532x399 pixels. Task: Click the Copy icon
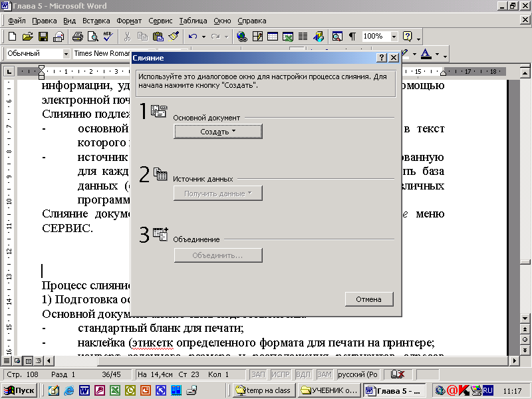coord(143,37)
